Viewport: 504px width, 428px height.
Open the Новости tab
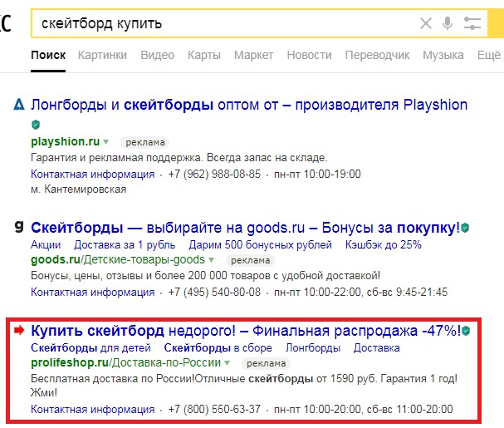(309, 55)
